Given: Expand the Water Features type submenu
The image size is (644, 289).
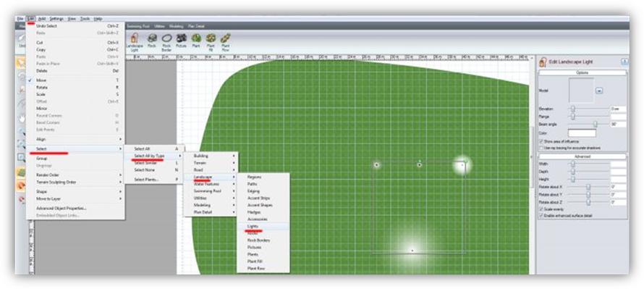Looking at the screenshot, I should point(211,184).
